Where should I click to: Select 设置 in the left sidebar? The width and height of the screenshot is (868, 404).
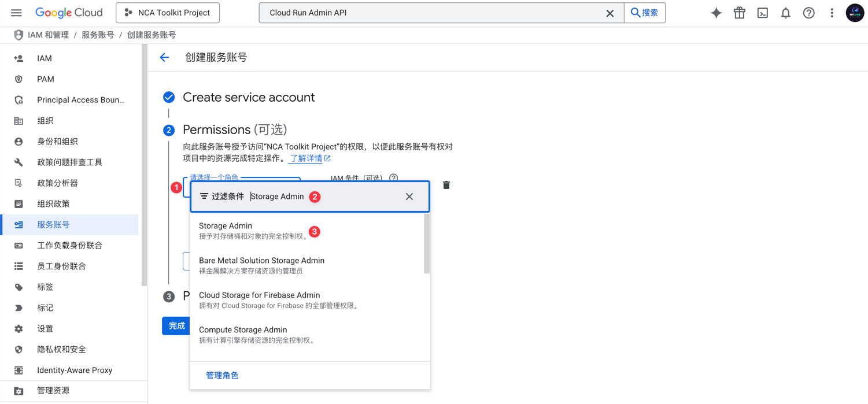pyautogui.click(x=45, y=328)
